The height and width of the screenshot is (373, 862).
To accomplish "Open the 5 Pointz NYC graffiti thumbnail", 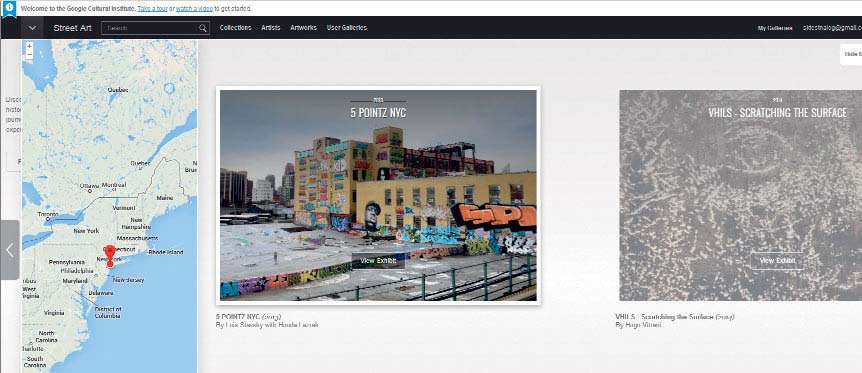I will coord(378,195).
